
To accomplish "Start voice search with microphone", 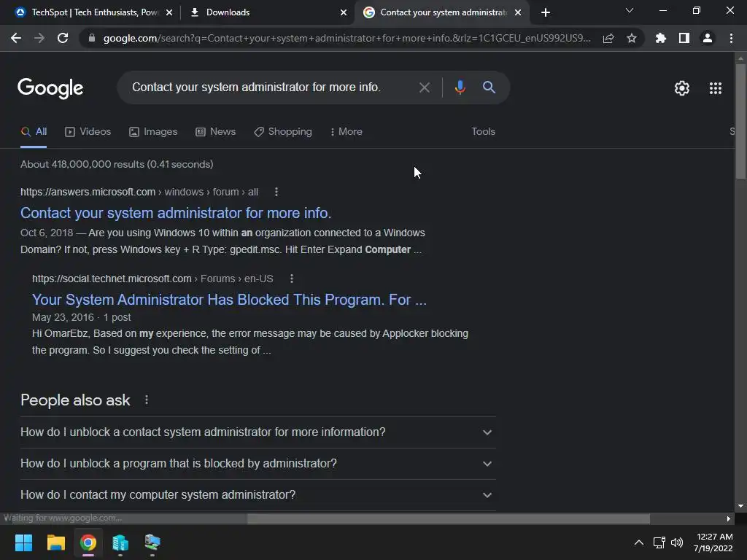I will (460, 87).
